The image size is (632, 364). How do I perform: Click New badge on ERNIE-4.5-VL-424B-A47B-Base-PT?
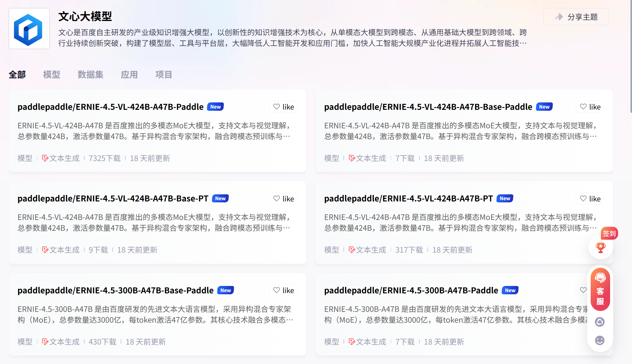click(x=220, y=198)
